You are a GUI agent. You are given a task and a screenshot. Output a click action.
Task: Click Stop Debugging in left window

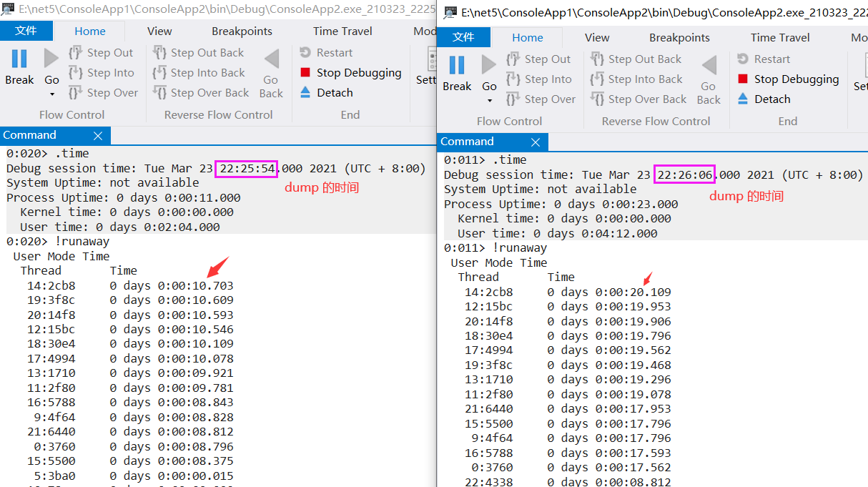350,73
